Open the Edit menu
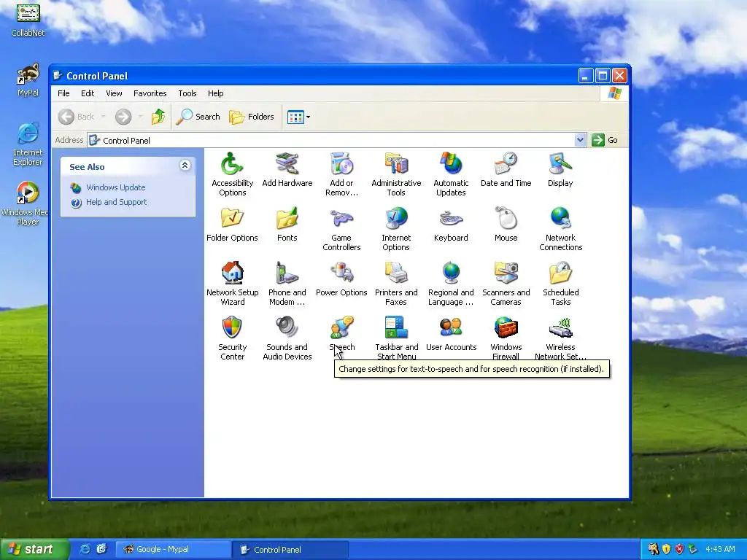The image size is (747, 560). [x=88, y=93]
